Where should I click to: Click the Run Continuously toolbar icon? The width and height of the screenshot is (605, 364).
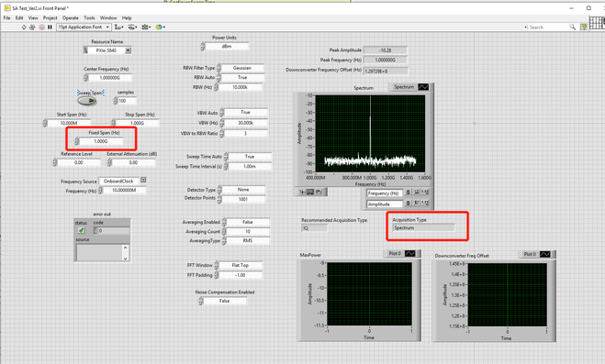pyautogui.click(x=32, y=27)
